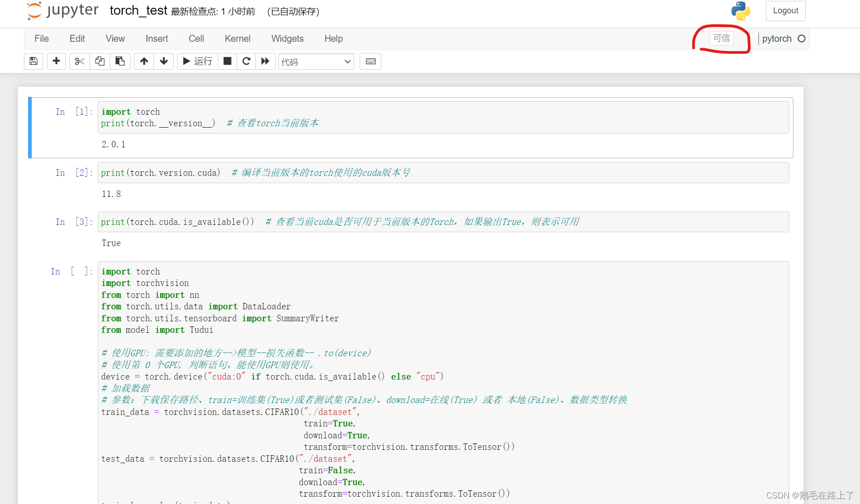Viewport: 860px width, 504px height.
Task: Click the autosaved (已自动保存) status text
Action: (293, 11)
